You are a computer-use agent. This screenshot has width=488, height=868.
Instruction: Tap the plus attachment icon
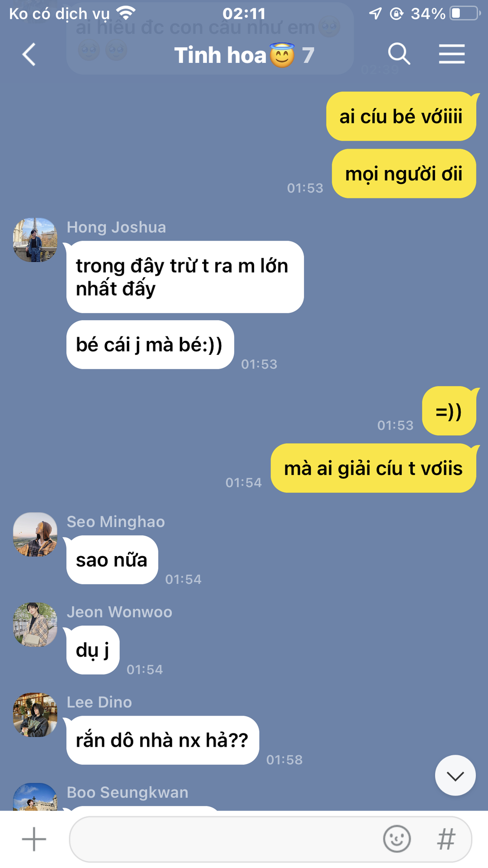pos(34,839)
